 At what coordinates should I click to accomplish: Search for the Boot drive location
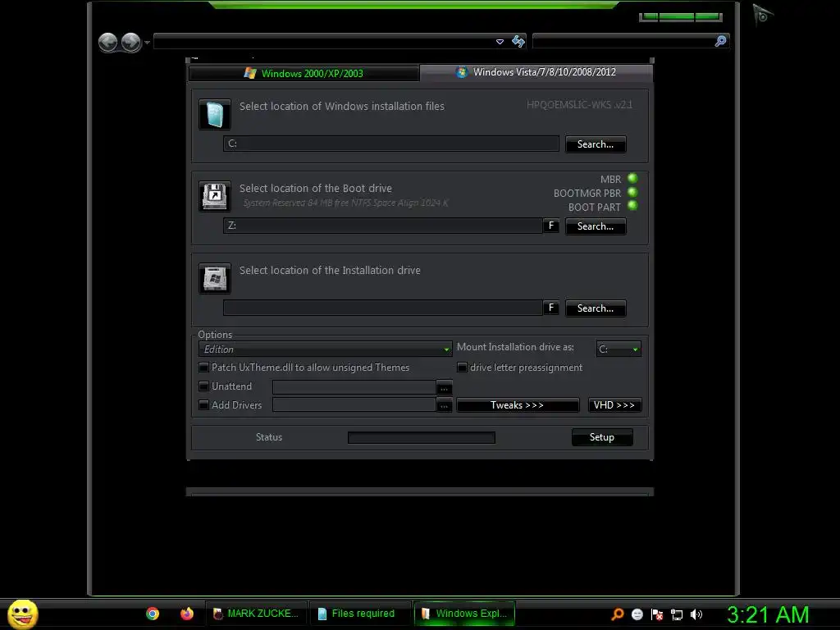[596, 226]
